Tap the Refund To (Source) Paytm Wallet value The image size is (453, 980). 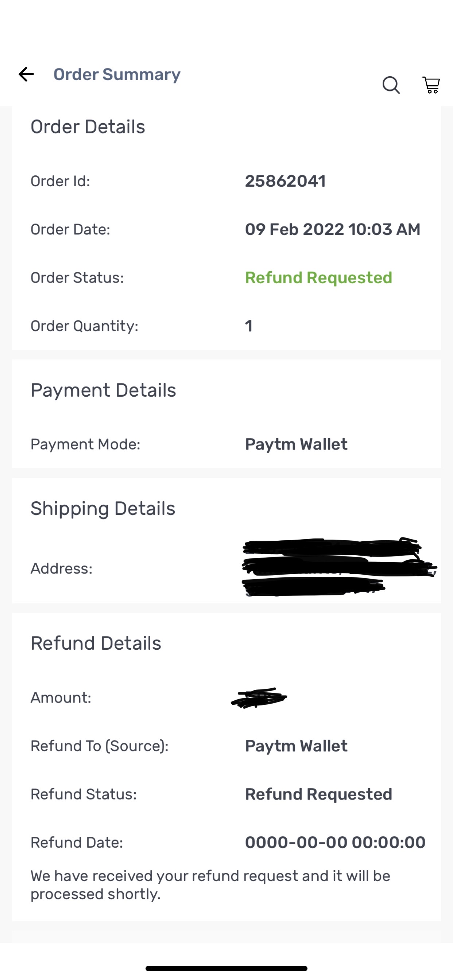296,746
